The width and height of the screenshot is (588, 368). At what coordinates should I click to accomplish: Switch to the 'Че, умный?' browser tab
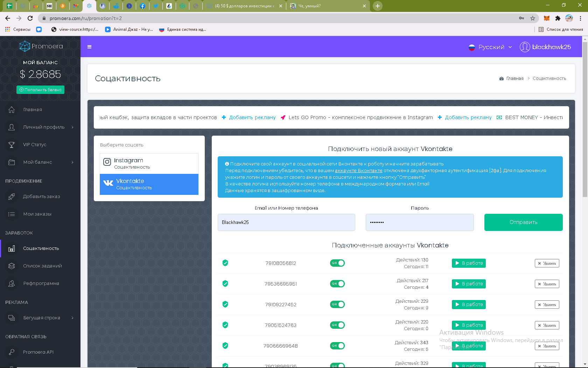[x=328, y=6]
